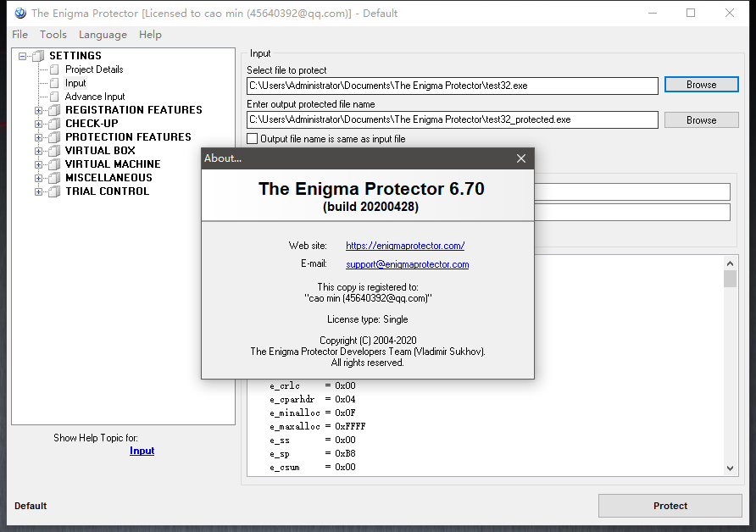Expand the REGISTRATION FEATURES node
Image resolution: width=756 pixels, height=532 pixels.
(39, 110)
